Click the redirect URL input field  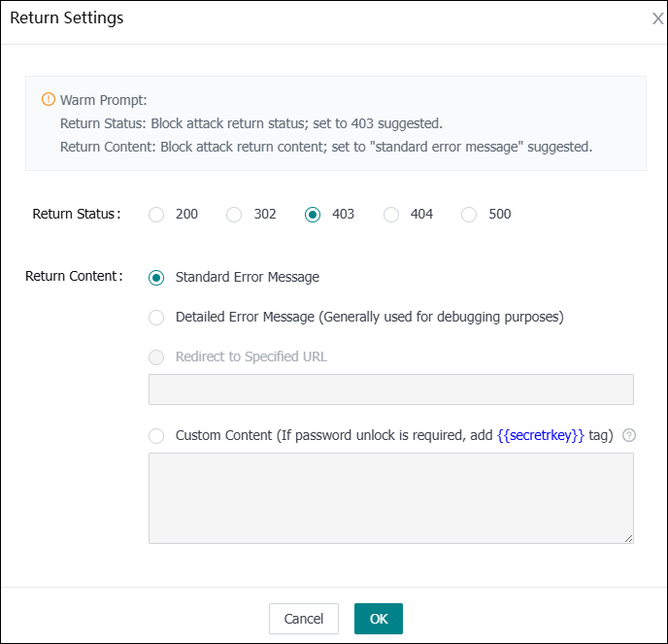tap(390, 390)
